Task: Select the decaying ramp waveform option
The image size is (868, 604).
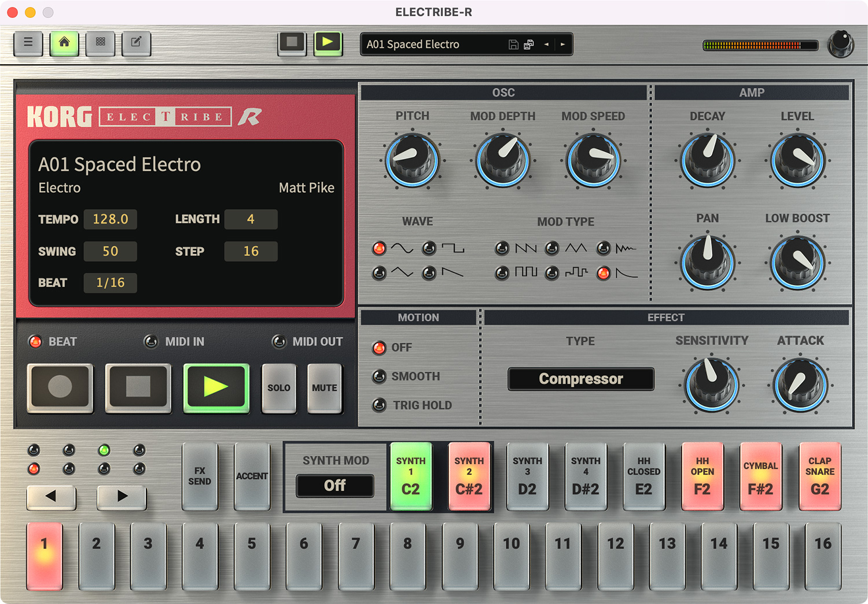Action: pyautogui.click(x=429, y=273)
